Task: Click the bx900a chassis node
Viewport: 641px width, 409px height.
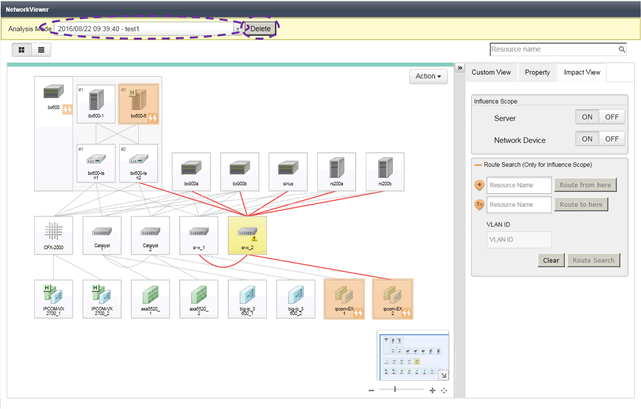Action: (x=191, y=171)
